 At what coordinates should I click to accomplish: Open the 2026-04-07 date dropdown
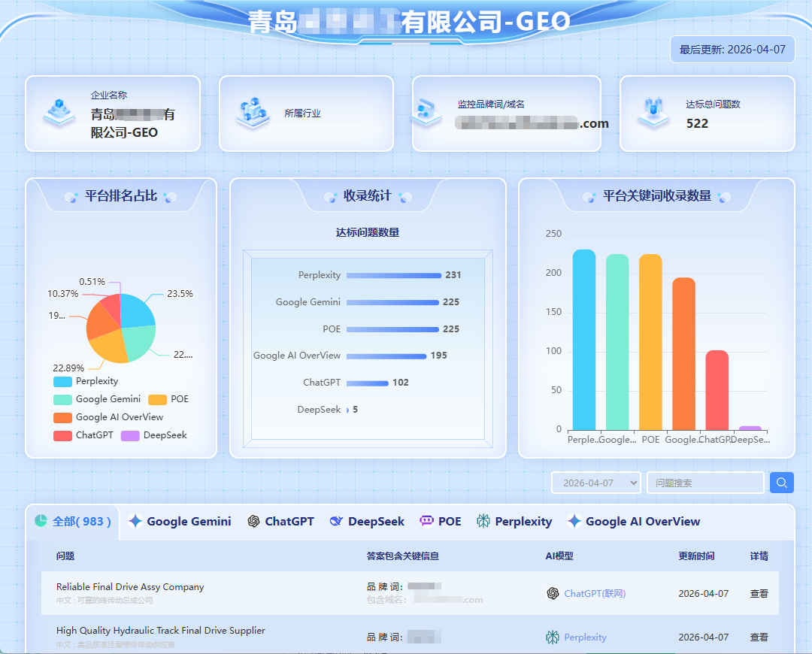tap(595, 483)
